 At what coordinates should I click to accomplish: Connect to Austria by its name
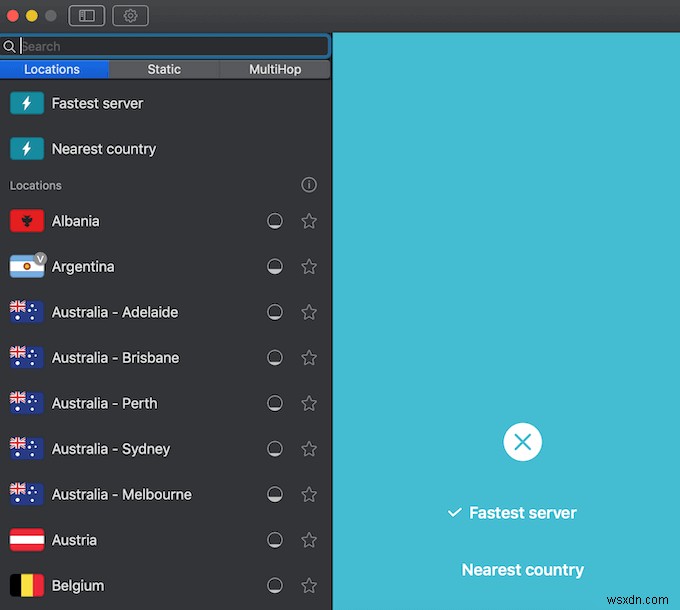click(74, 540)
